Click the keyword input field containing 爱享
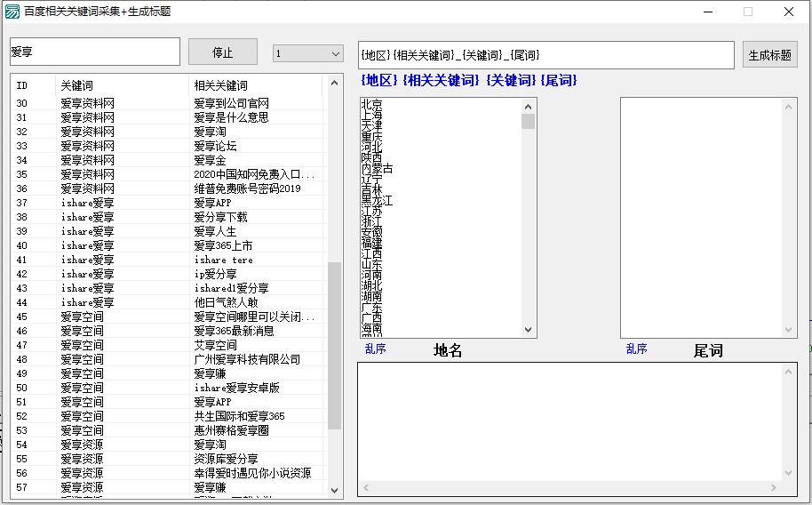The width and height of the screenshot is (812, 505). [x=95, y=52]
